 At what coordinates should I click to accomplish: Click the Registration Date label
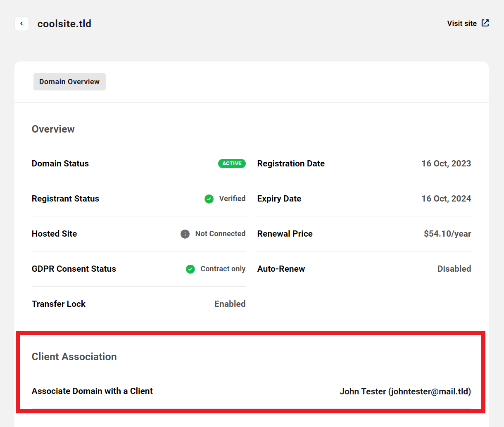click(291, 164)
